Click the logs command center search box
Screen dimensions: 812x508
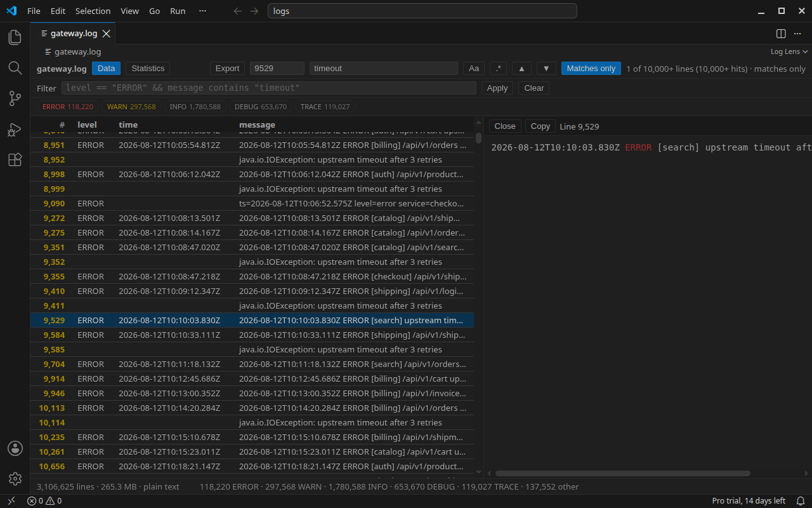click(422, 11)
